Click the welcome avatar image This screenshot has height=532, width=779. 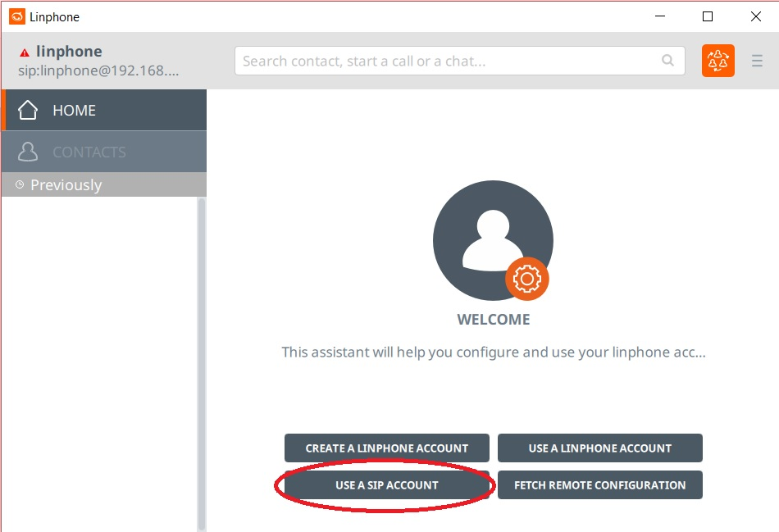point(493,240)
